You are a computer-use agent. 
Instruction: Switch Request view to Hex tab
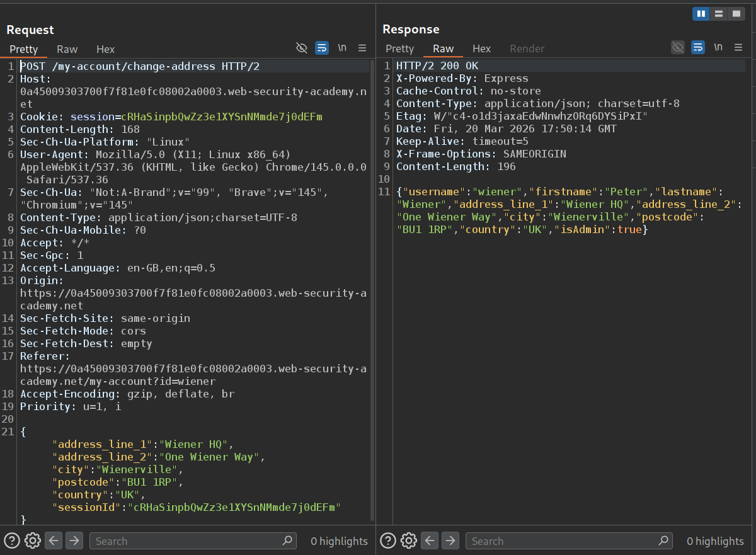pyautogui.click(x=105, y=49)
